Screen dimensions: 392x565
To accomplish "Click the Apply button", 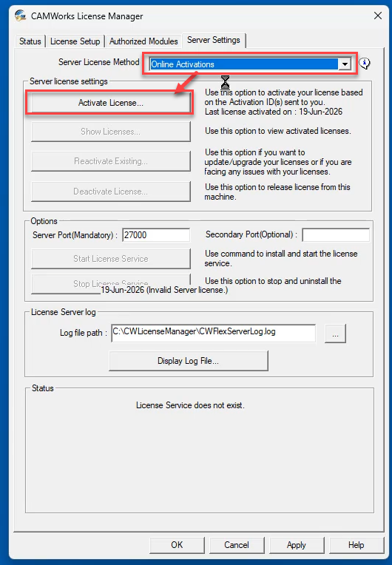I will click(297, 545).
